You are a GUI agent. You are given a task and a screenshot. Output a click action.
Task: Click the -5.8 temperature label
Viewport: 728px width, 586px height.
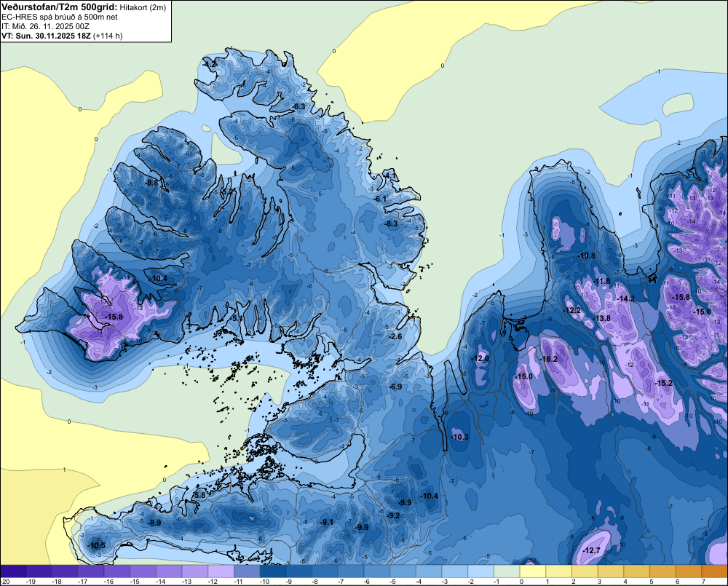[199, 495]
